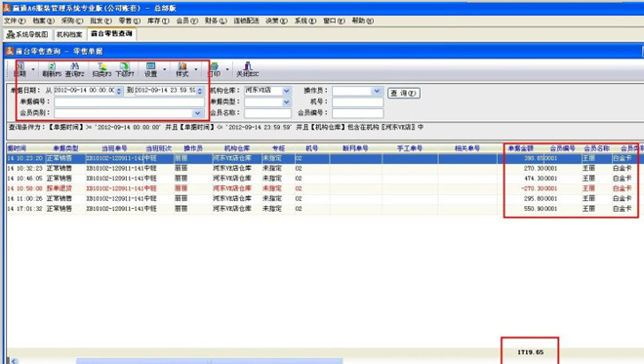Screen dimensions: 644x364
Task: Open the 库存 menu
Action: pyautogui.click(x=158, y=20)
